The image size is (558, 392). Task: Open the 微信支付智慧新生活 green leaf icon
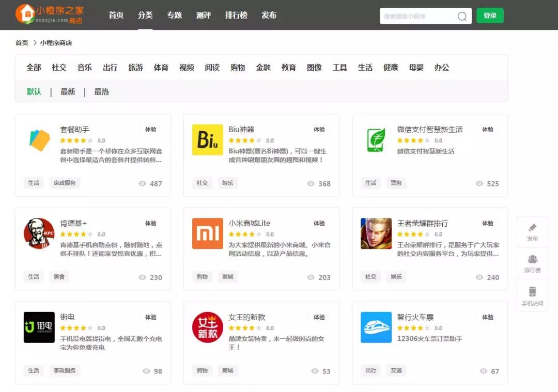coord(376,140)
